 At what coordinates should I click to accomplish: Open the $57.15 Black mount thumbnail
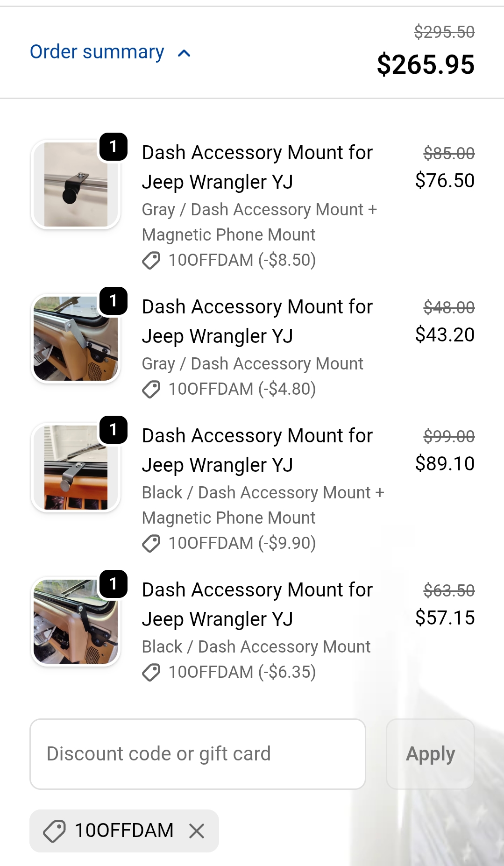pyautogui.click(x=76, y=622)
